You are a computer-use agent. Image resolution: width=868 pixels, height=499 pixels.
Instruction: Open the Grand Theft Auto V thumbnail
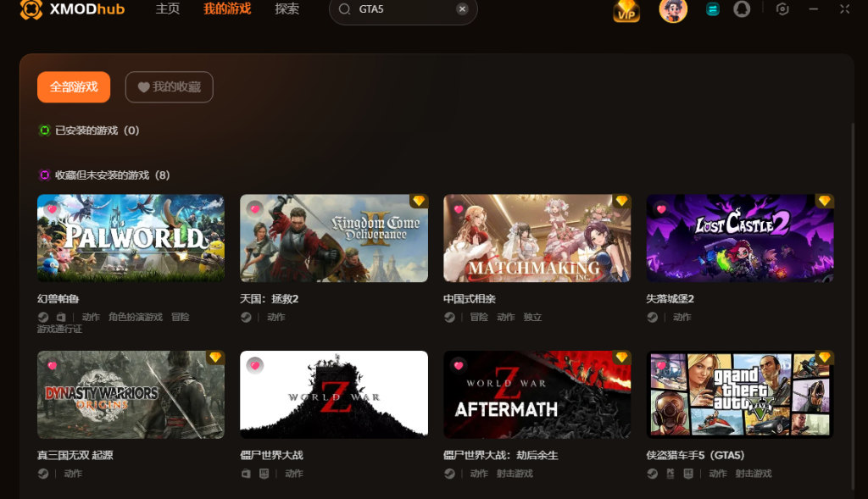click(x=740, y=395)
